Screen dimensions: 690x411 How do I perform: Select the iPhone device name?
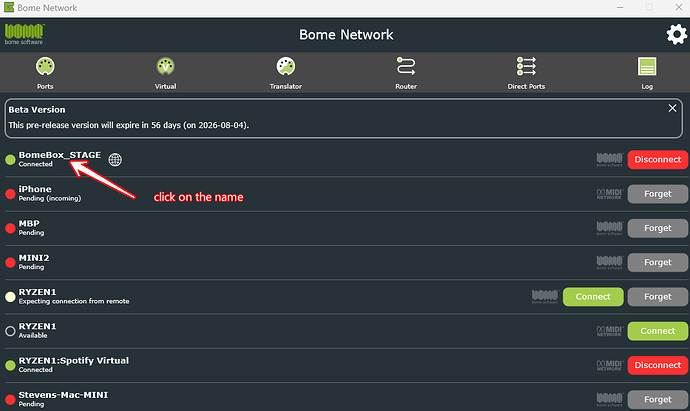[x=35, y=189]
